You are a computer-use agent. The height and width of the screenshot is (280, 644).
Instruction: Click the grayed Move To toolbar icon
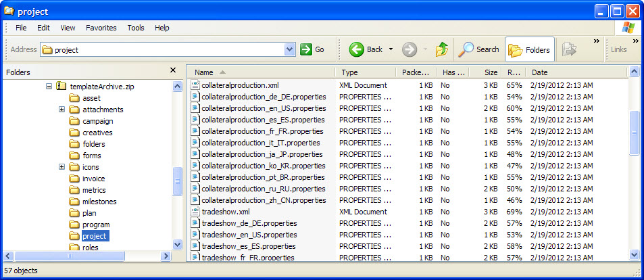(569, 50)
